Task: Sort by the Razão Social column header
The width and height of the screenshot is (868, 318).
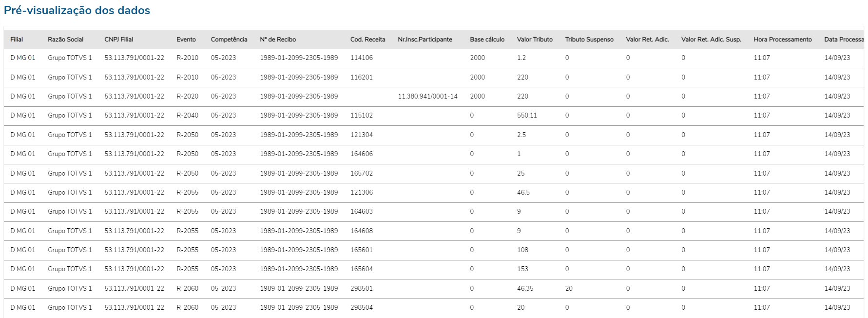Action: 65,40
